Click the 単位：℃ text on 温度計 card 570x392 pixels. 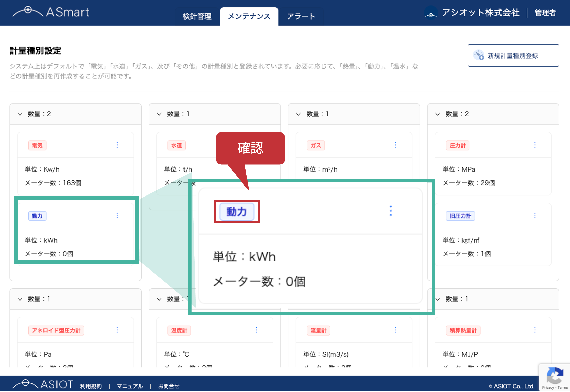click(x=177, y=354)
